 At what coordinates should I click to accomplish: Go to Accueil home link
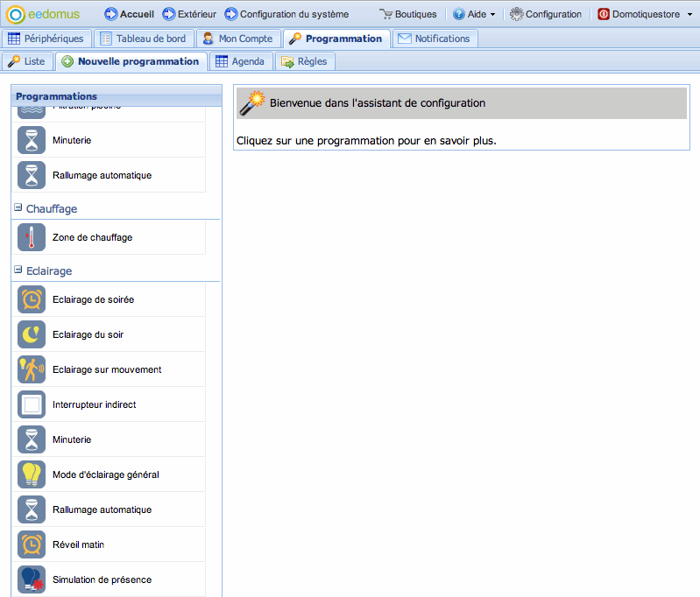[129, 14]
